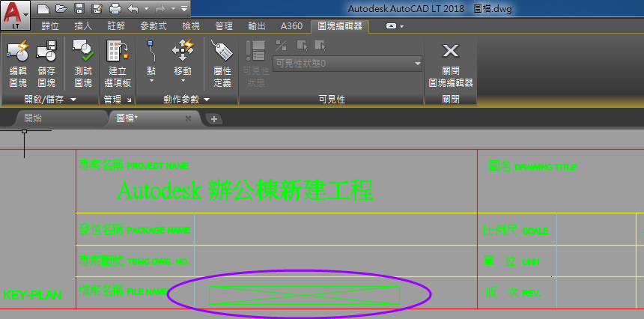Select the 圖名 DRAWING TITLE label
Image resolution: width=644 pixels, height=319 pixels.
coord(532,166)
